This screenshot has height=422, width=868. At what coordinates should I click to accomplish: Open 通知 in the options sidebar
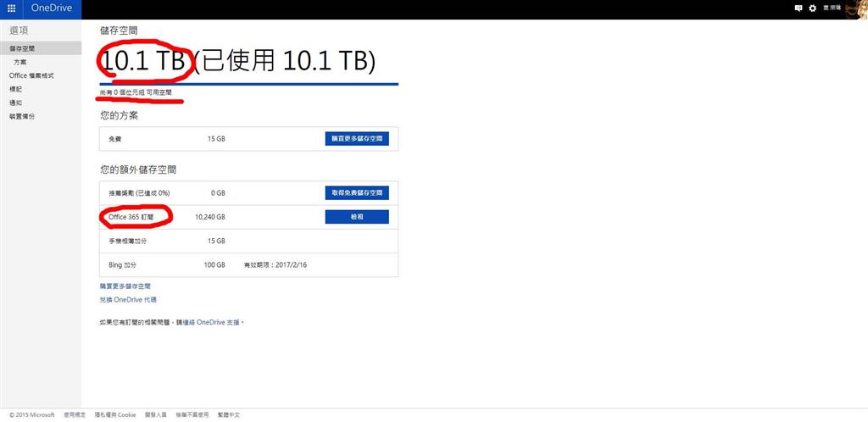(15, 103)
